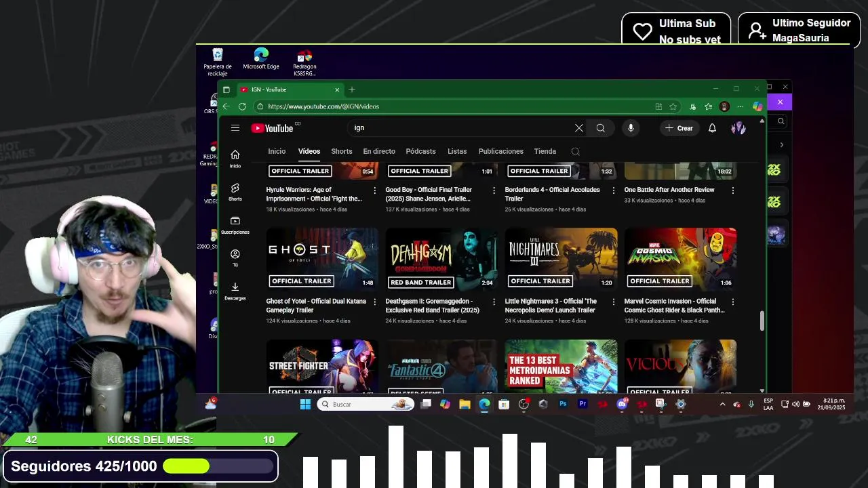Image resolution: width=868 pixels, height=488 pixels.
Task: Click the YouTube logo
Action: tap(272, 128)
